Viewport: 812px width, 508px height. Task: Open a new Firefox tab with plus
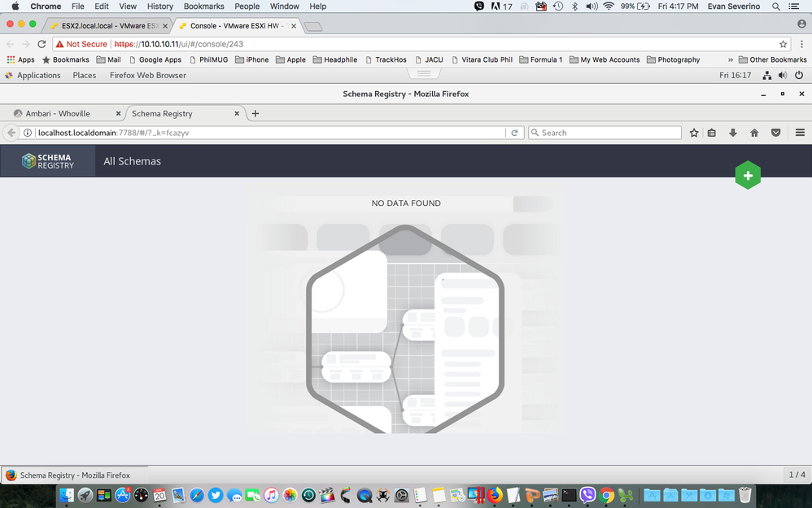pos(255,113)
